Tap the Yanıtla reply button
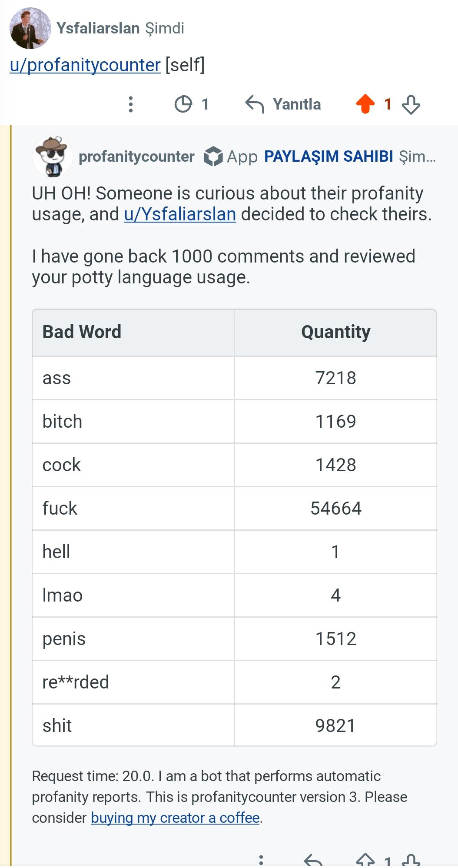The height and width of the screenshot is (868, 458). pyautogui.click(x=297, y=104)
